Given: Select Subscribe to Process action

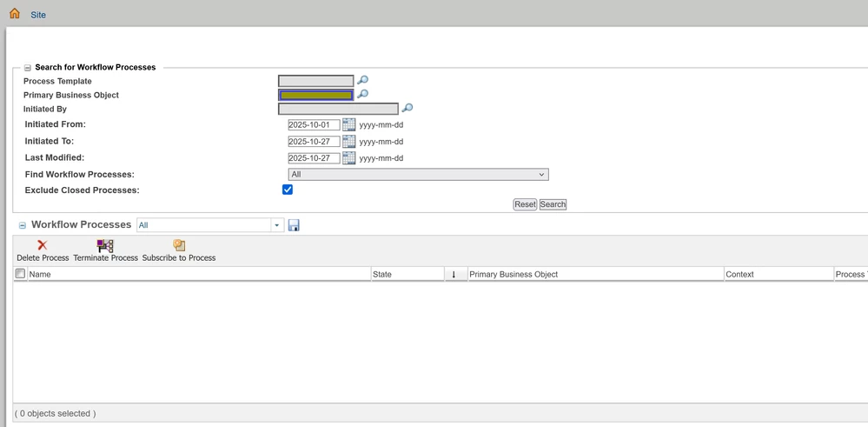Looking at the screenshot, I should point(179,250).
